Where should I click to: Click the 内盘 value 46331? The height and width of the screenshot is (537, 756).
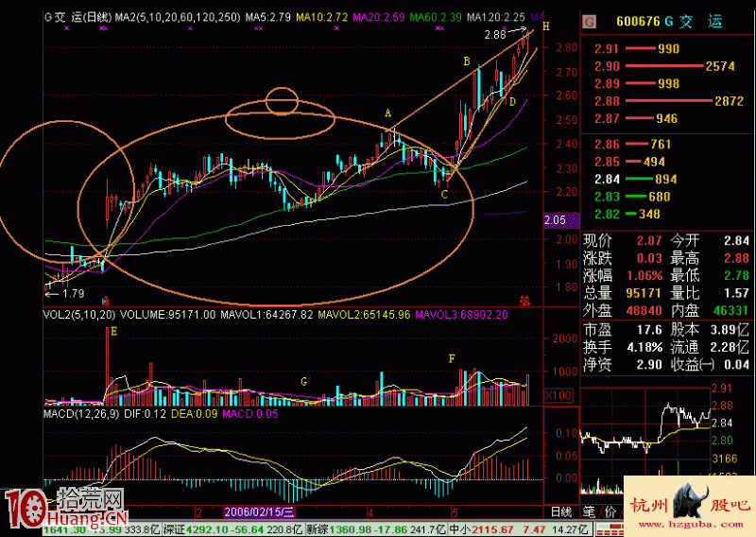[730, 311]
